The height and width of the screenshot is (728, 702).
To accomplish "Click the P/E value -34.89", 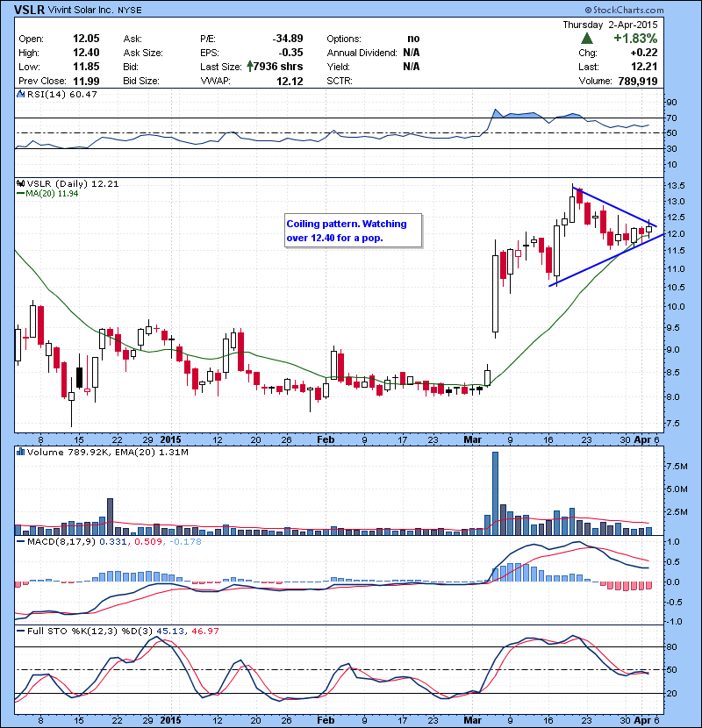I will (x=288, y=39).
